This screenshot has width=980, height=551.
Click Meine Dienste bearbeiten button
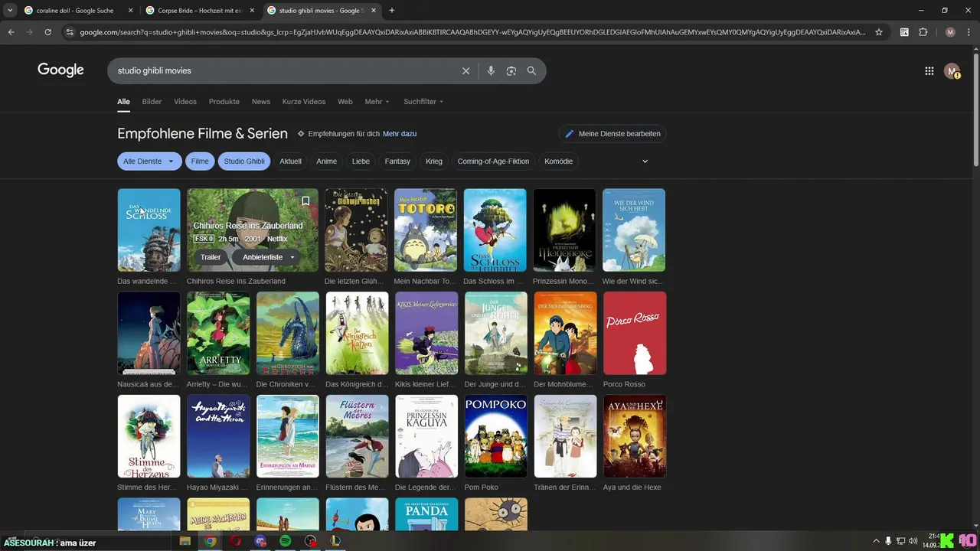612,134
